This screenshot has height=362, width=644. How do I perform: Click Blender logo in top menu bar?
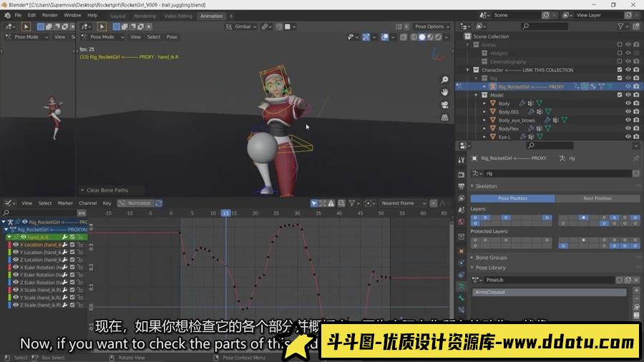(x=7, y=15)
